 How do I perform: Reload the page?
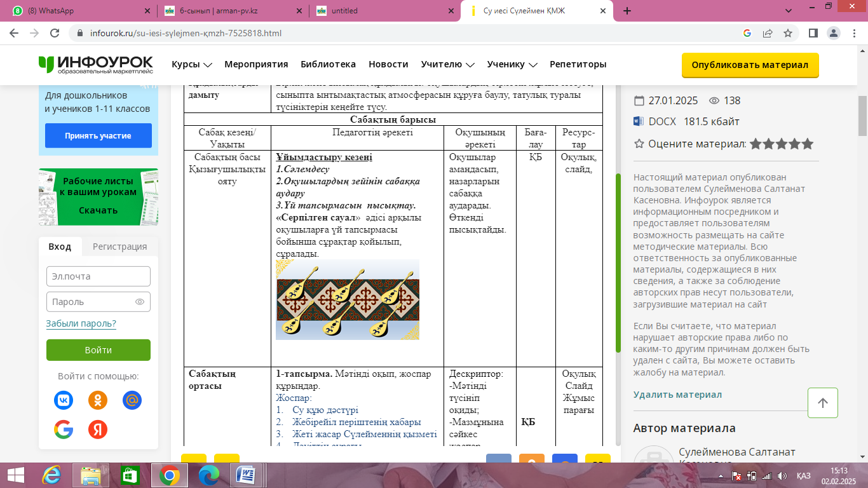coord(55,33)
